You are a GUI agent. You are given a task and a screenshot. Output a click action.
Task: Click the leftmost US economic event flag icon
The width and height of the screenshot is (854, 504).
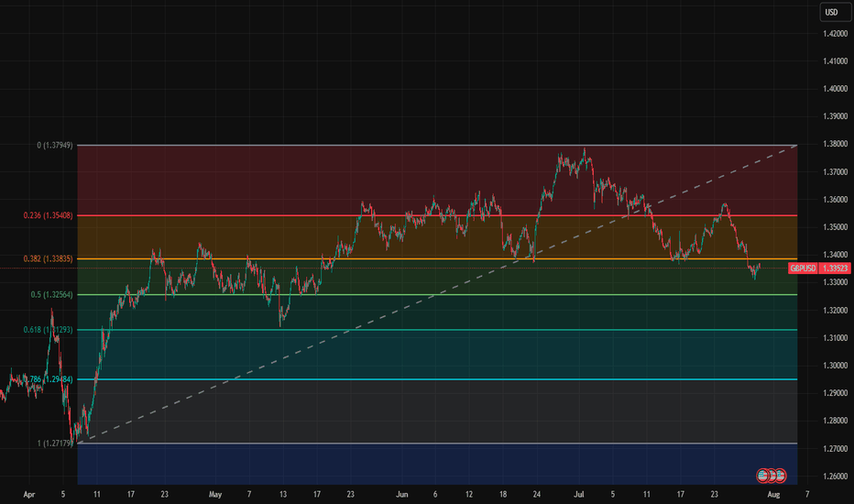pos(763,476)
